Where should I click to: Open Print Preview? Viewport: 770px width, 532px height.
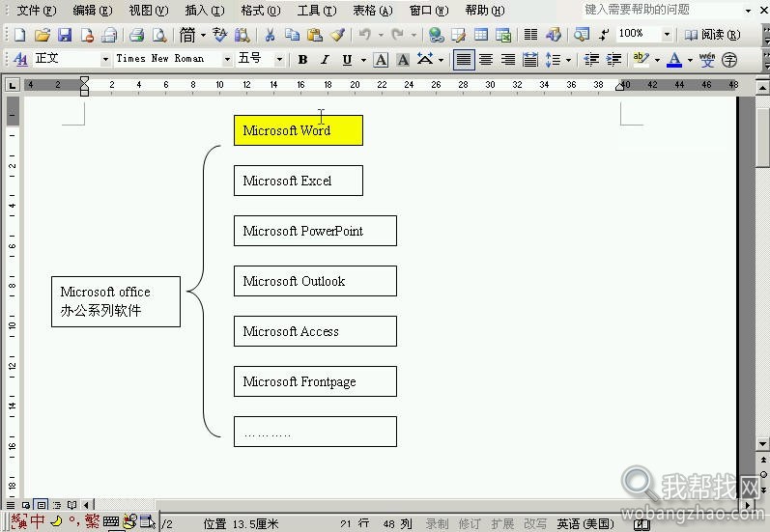(x=159, y=35)
